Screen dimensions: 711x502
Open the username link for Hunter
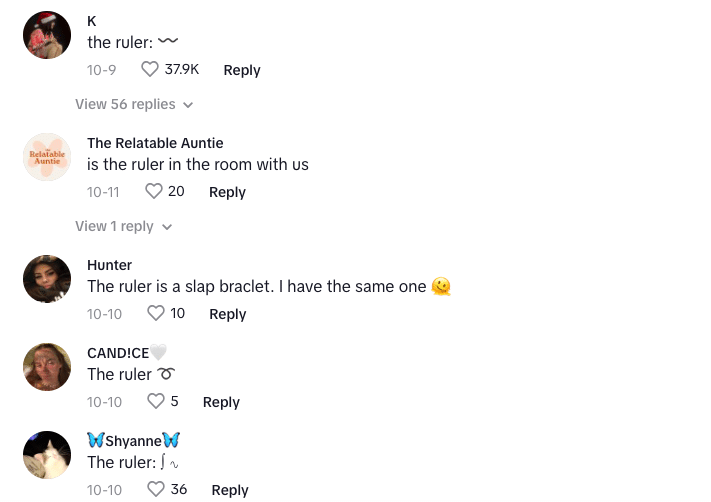(109, 265)
